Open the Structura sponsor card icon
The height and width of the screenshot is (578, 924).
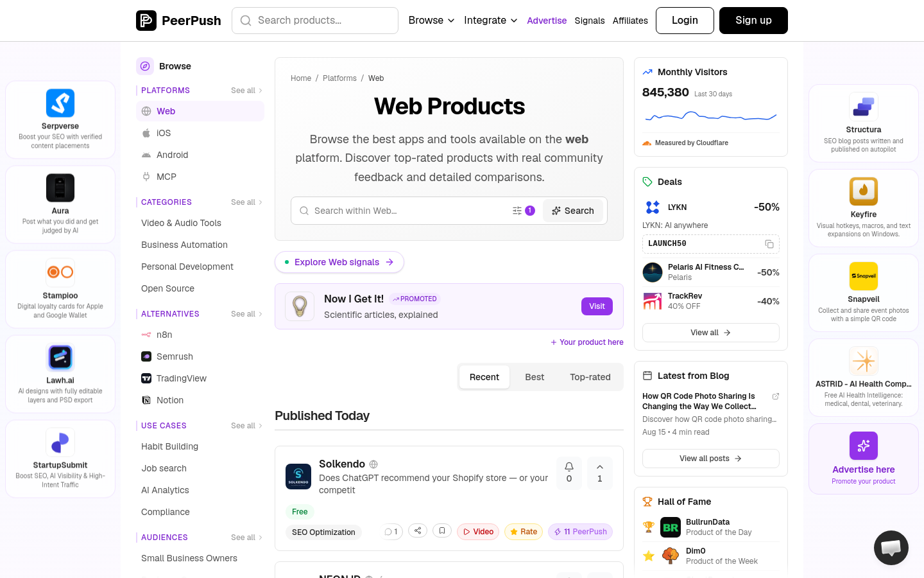(864, 107)
